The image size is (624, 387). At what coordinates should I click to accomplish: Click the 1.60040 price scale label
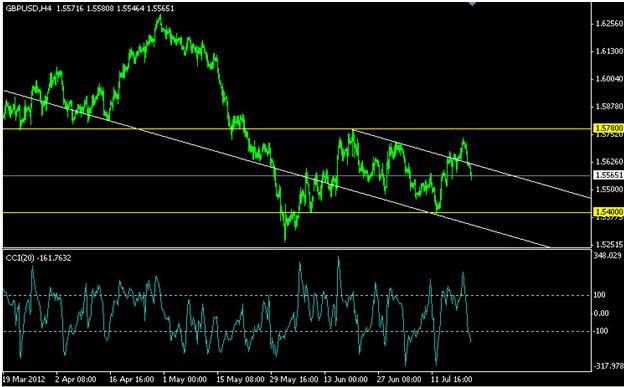pos(609,79)
